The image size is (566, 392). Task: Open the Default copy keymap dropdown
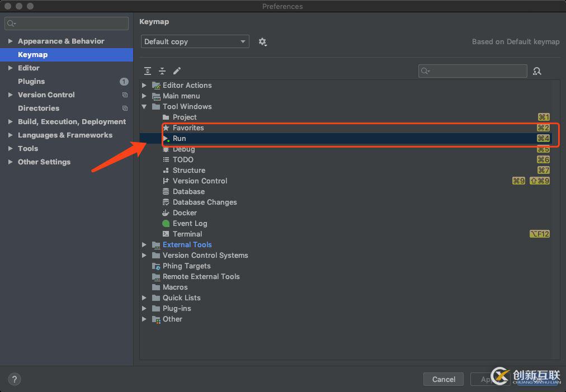coord(195,41)
